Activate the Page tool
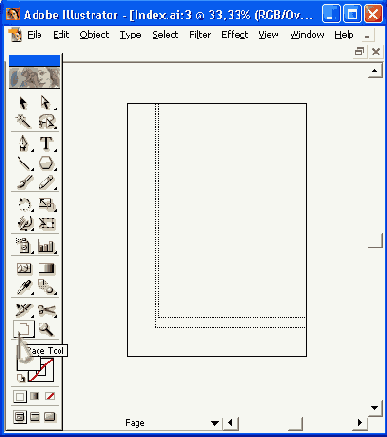 click(x=24, y=329)
